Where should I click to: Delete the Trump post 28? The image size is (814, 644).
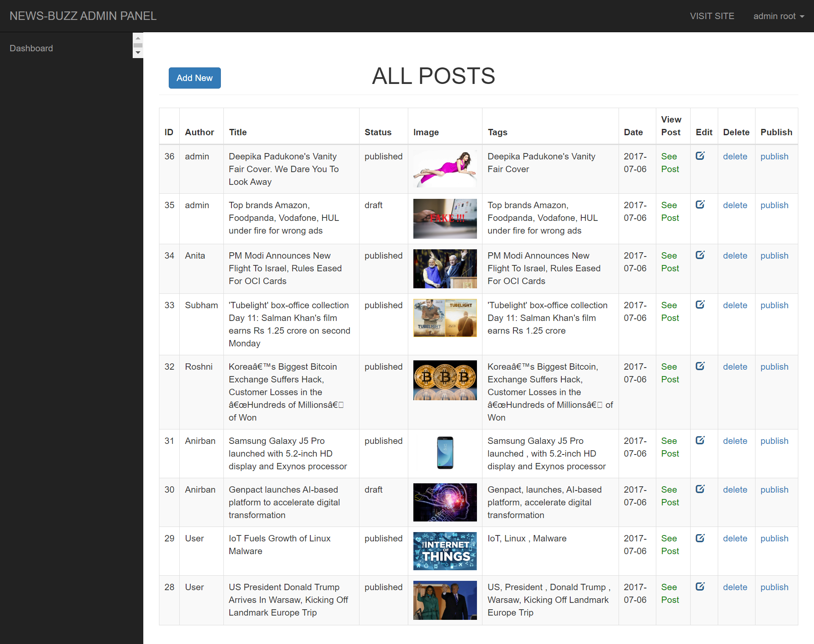(x=735, y=587)
